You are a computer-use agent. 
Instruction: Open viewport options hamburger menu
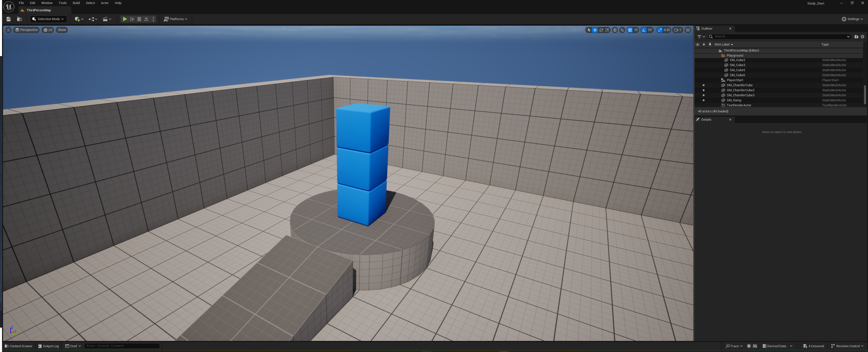[x=8, y=30]
